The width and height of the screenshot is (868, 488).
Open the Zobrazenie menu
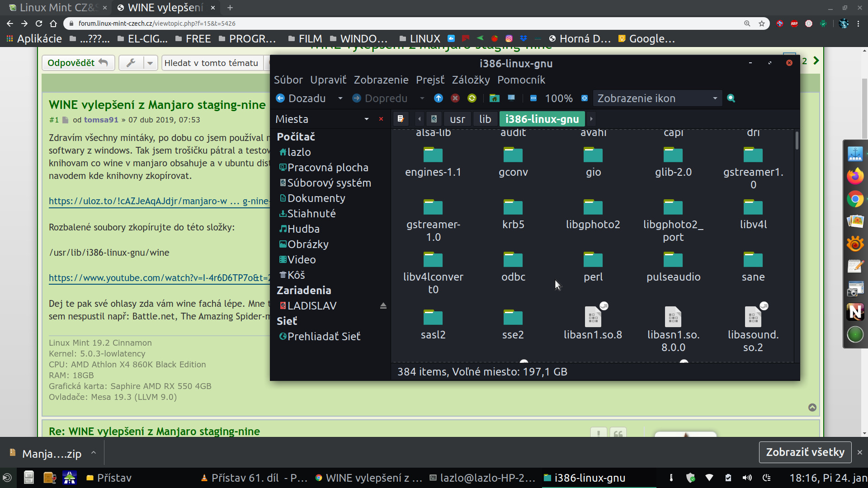click(x=381, y=80)
